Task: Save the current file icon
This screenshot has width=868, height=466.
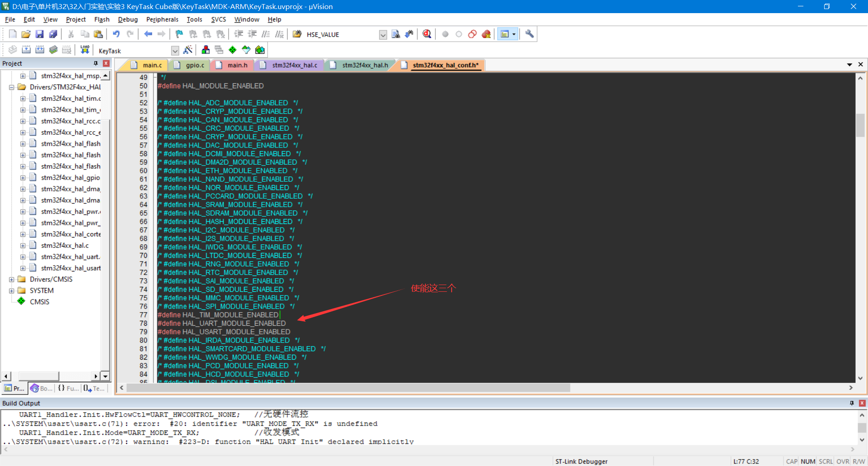Action: coord(39,34)
